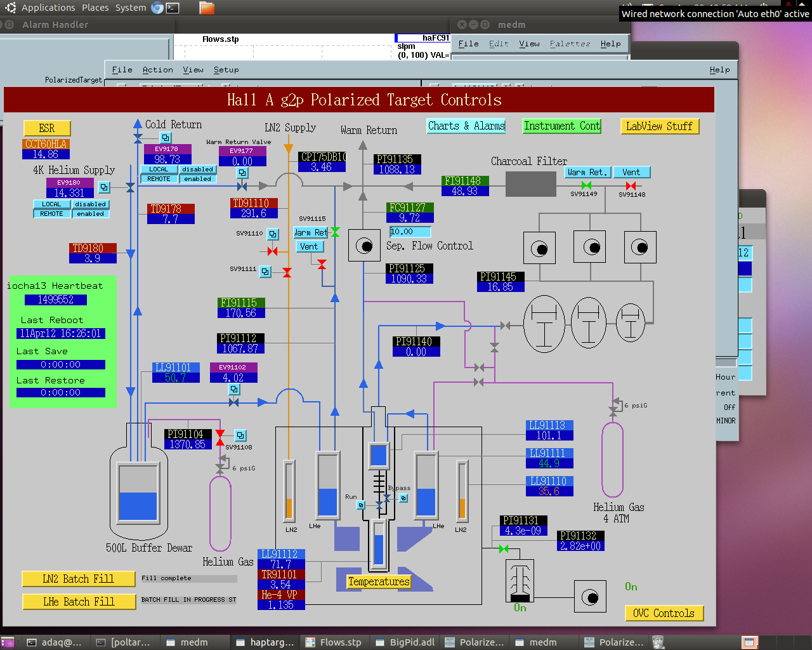Switch to BigPid.adl taskbar window
812x650 pixels.
pyautogui.click(x=406, y=642)
